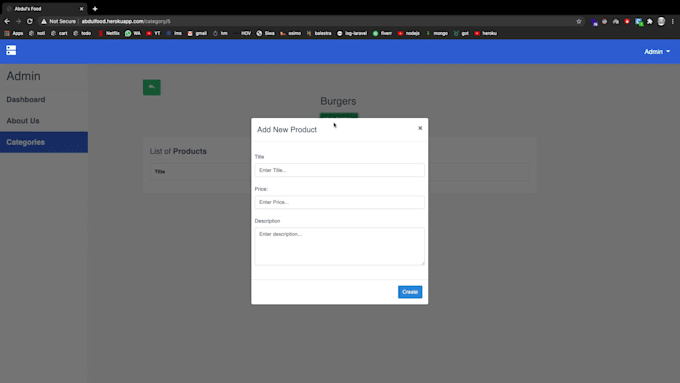
Task: Open the YT bookmark
Action: click(x=153, y=33)
